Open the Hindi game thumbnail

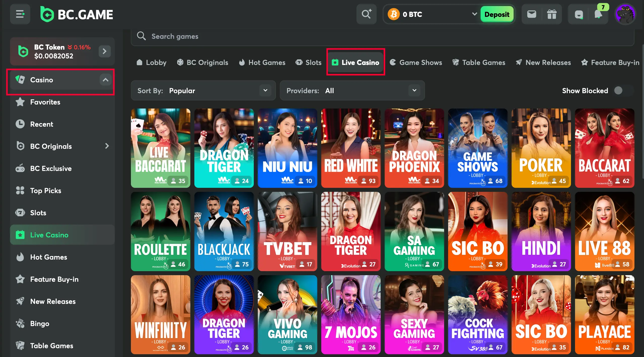[x=541, y=231]
